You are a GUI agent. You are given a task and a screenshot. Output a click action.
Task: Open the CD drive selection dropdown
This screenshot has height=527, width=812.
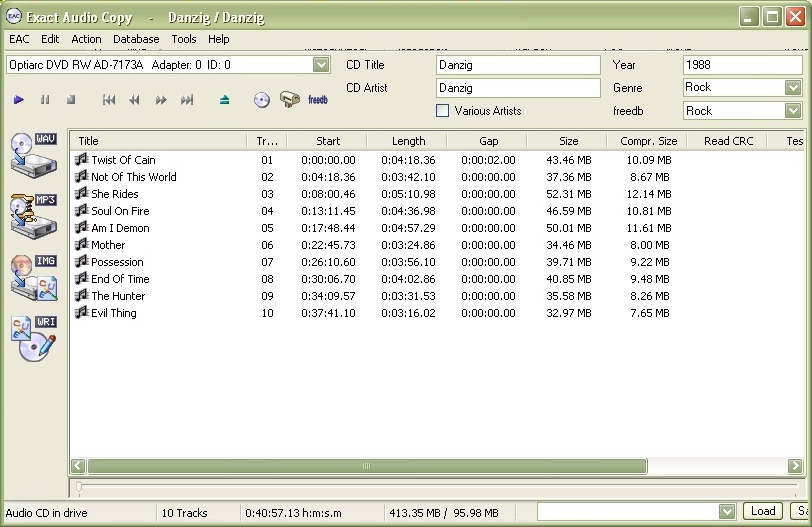321,65
